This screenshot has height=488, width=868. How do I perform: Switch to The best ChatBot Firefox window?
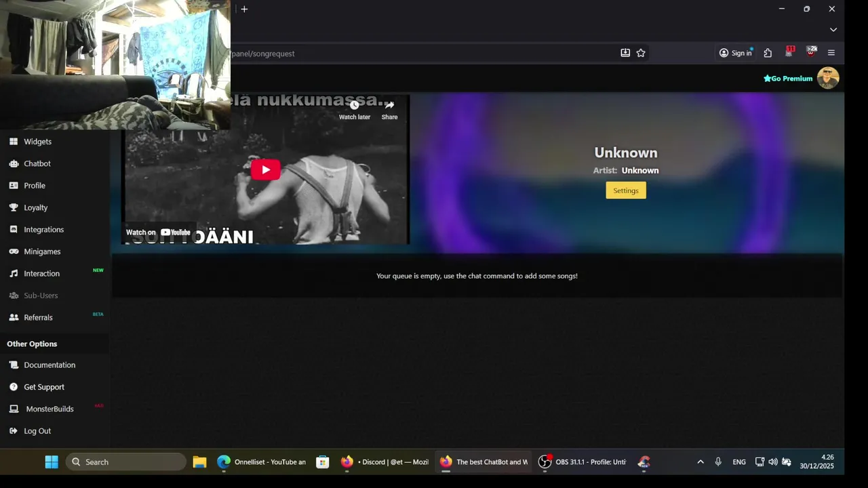coord(483,462)
